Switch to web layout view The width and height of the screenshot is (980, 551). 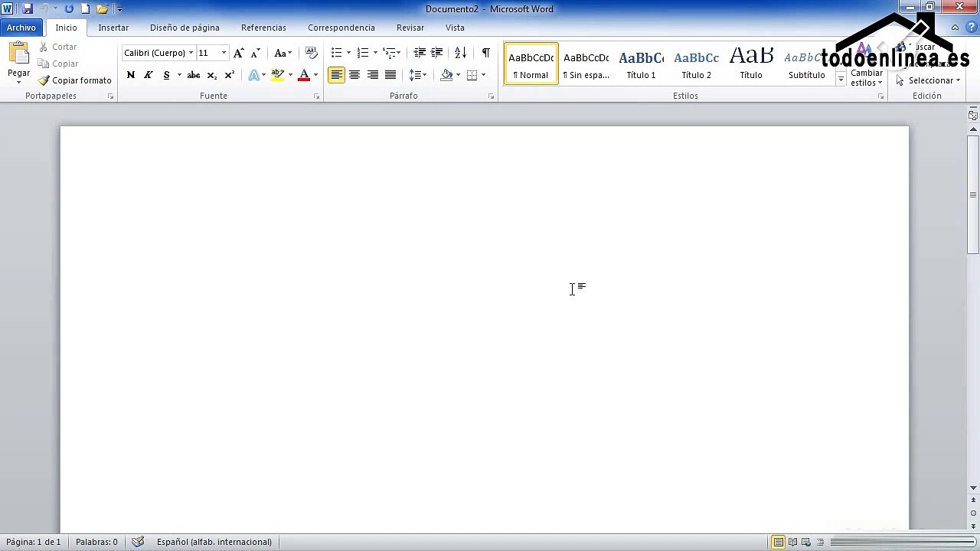pos(805,542)
